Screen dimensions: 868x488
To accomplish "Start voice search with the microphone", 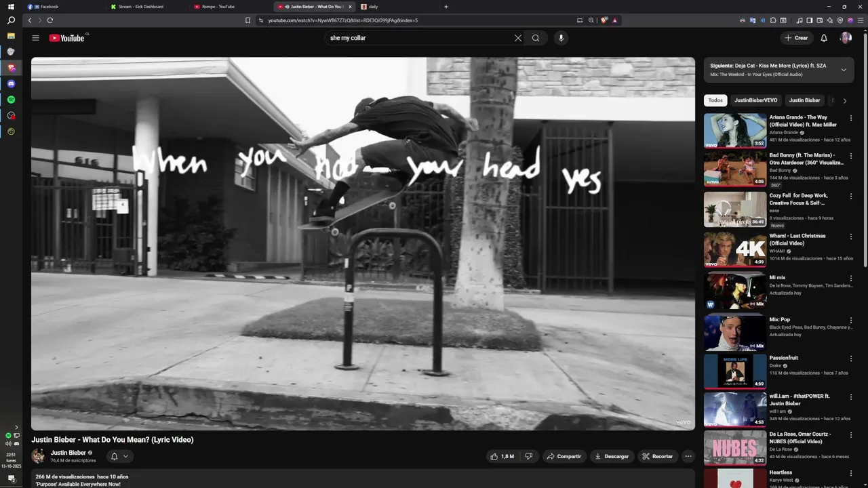I will coord(561,38).
